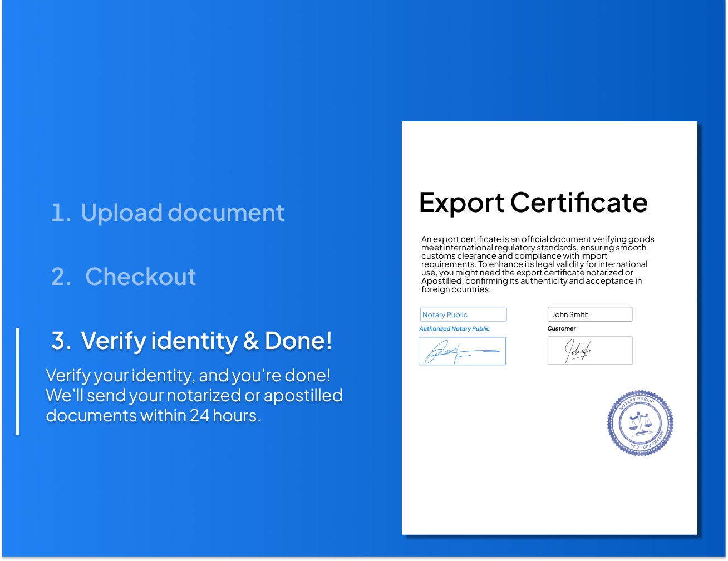Click the John Smith customer field
The image size is (728, 561).
coord(589,314)
